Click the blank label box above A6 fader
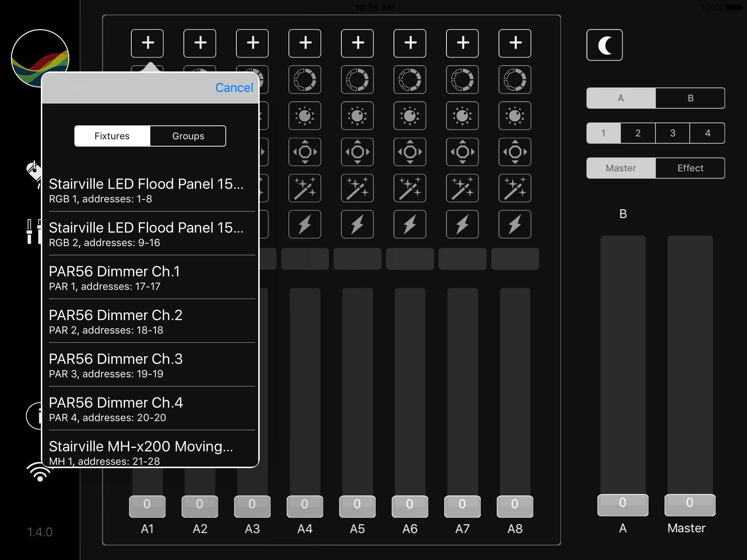Viewport: 747px width, 560px height. point(410,259)
